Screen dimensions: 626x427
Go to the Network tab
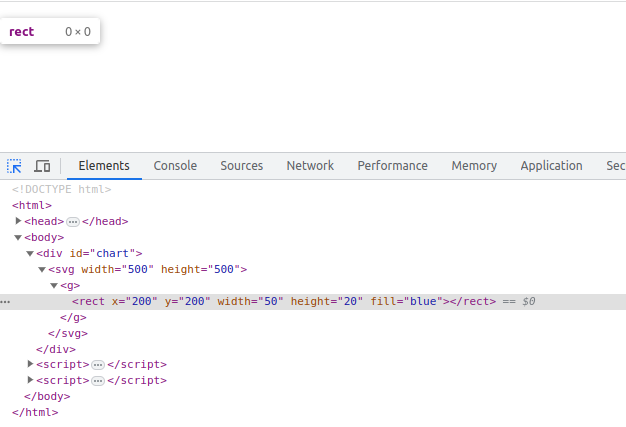[x=310, y=166]
